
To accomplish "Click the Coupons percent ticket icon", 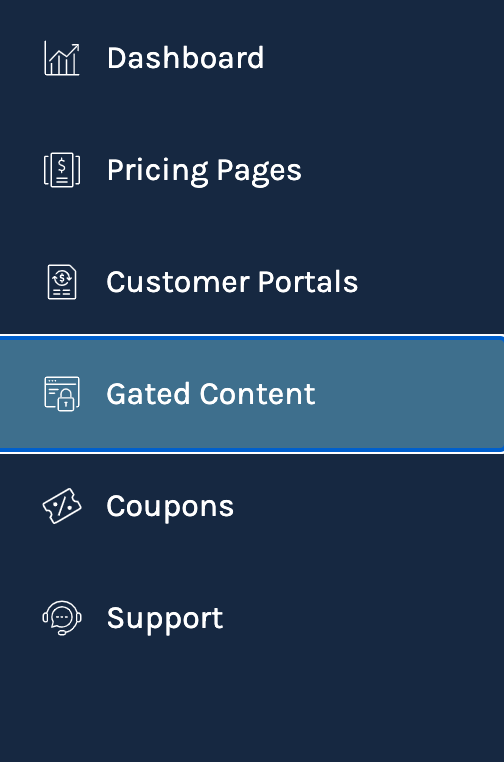I will [x=62, y=506].
